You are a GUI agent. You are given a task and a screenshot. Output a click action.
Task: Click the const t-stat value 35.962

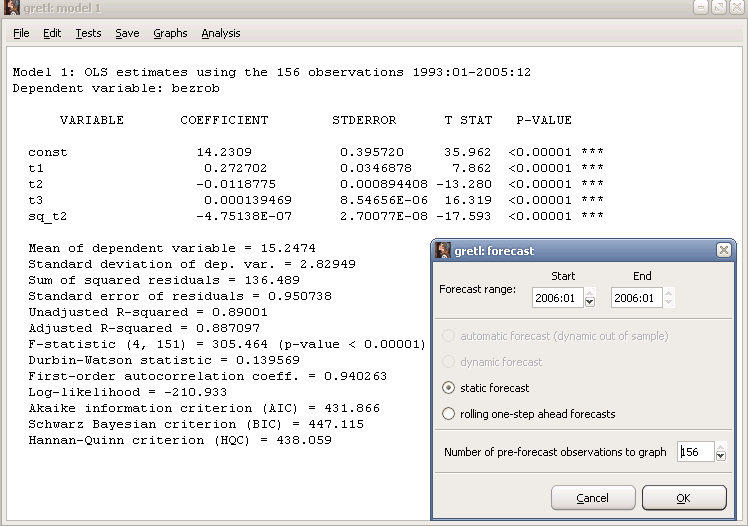[467, 152]
